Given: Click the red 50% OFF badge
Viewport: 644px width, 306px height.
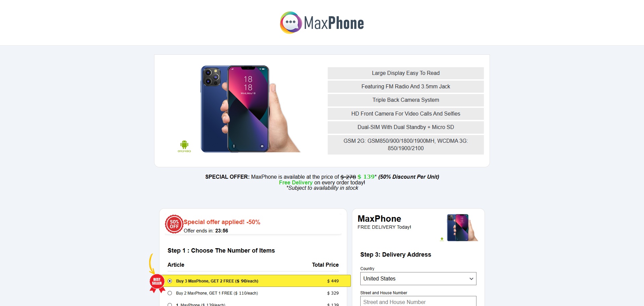Looking at the screenshot, I should pos(174,224).
